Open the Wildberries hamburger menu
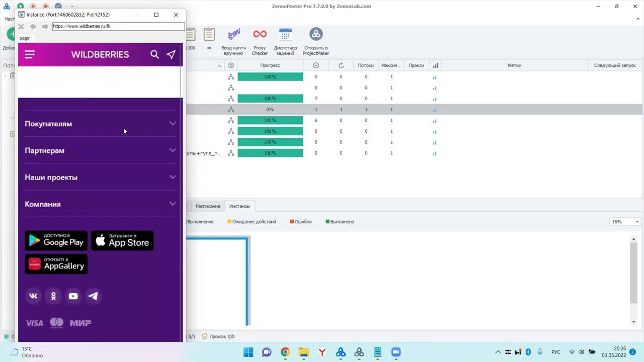The image size is (644, 362). coord(30,54)
